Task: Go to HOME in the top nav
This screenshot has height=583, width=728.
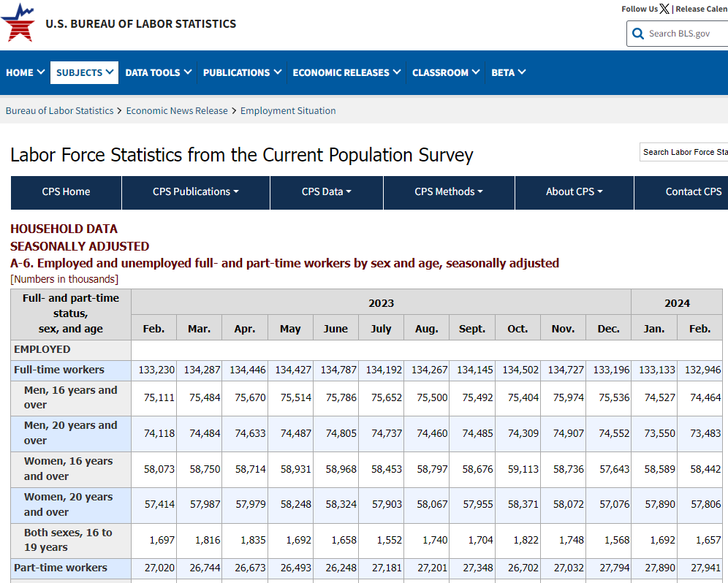Action: coord(25,72)
